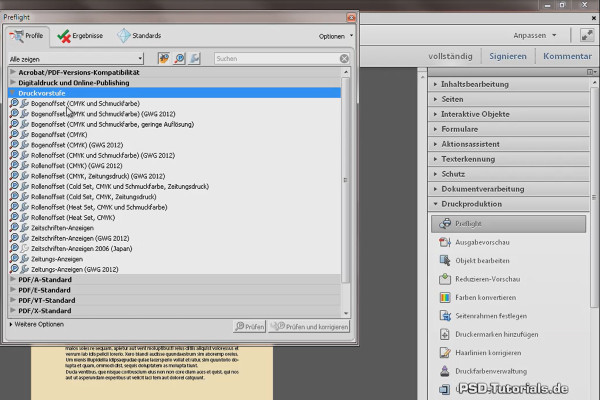
Task: Expand the PDF/E-Standard group
Action: [13, 289]
